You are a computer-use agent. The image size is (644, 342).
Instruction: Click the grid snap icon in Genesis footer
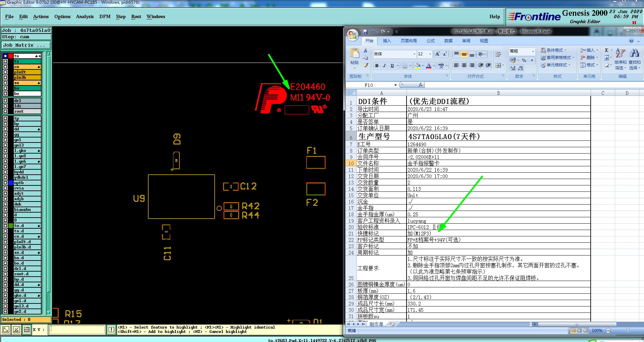27,330
